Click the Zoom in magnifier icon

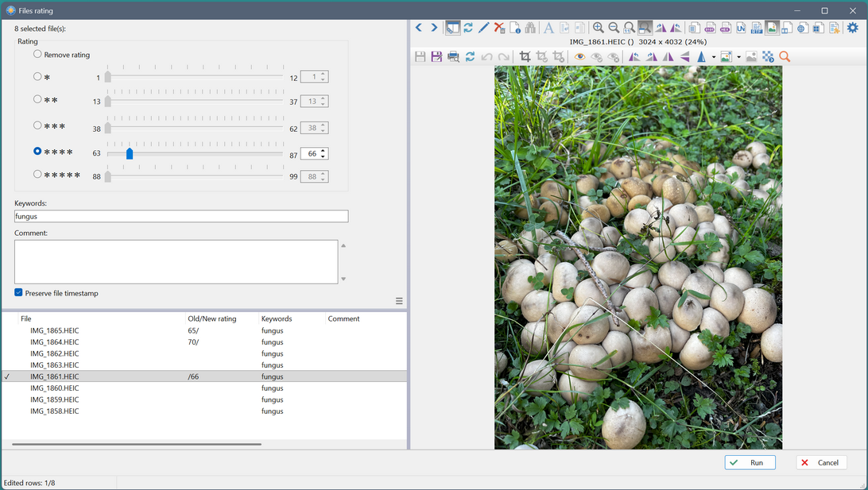click(598, 28)
